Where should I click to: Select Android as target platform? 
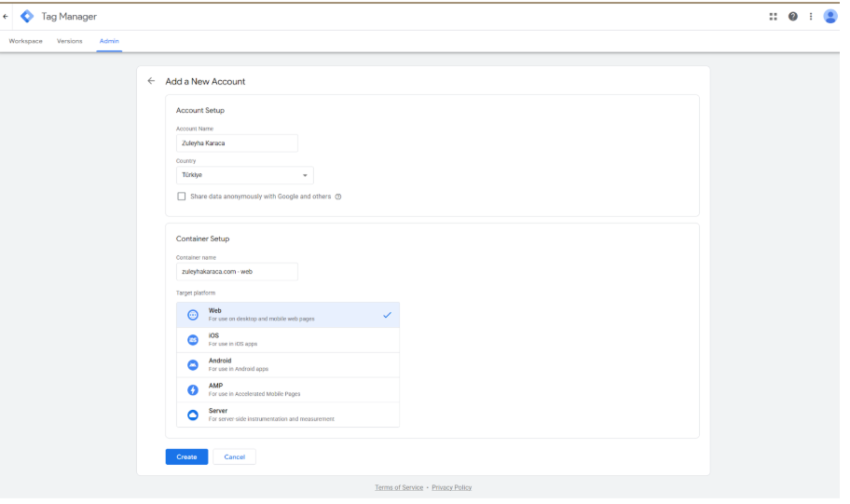[x=288, y=364]
